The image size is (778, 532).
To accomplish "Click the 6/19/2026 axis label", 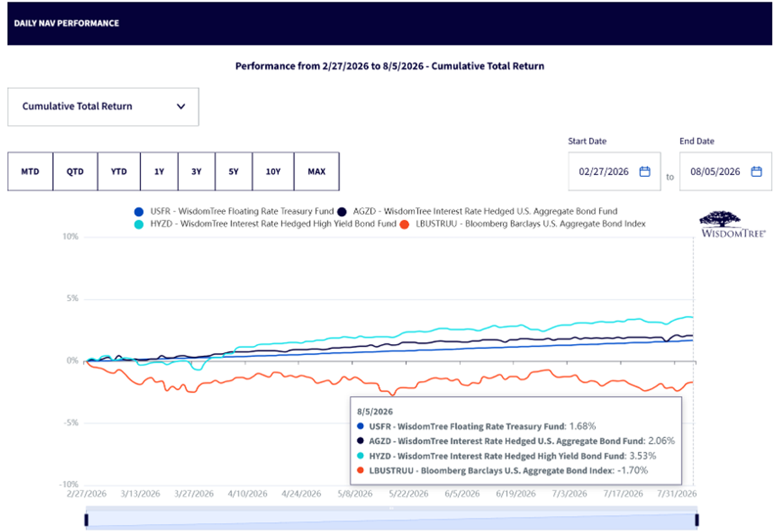I will [x=516, y=494].
